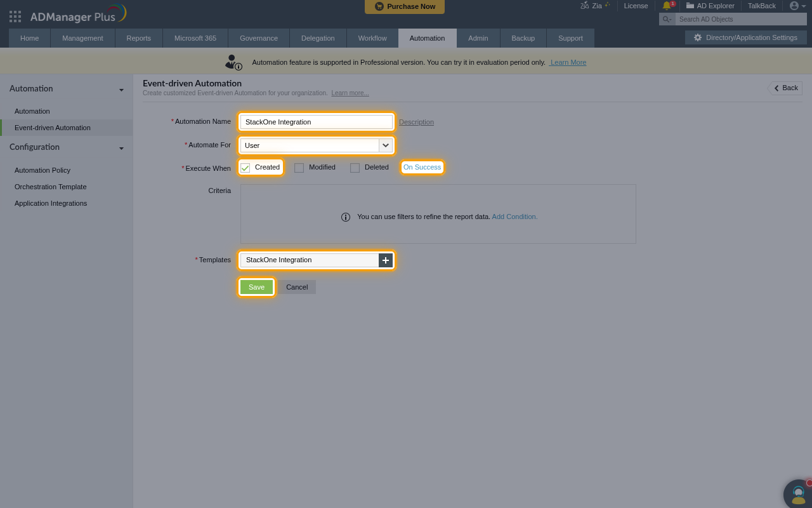
Task: Focus the Search AD Objects field
Action: point(741,19)
